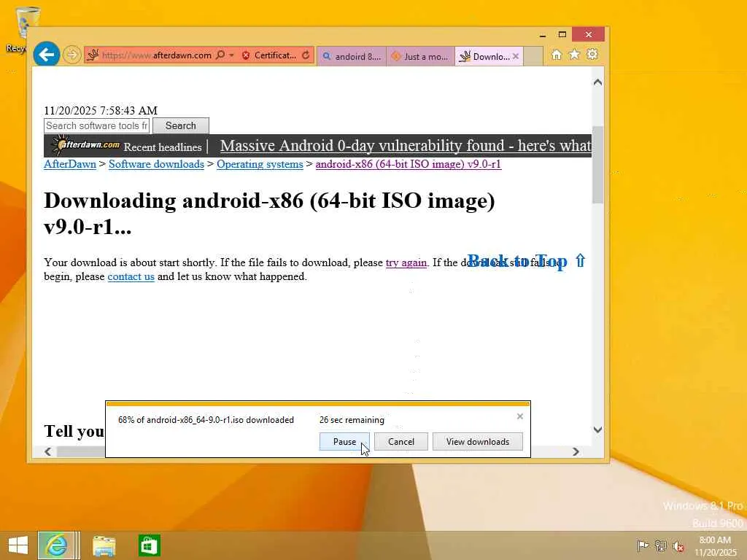The height and width of the screenshot is (560, 747).
Task: Focus the 'Search software tools' input field
Action: click(97, 125)
